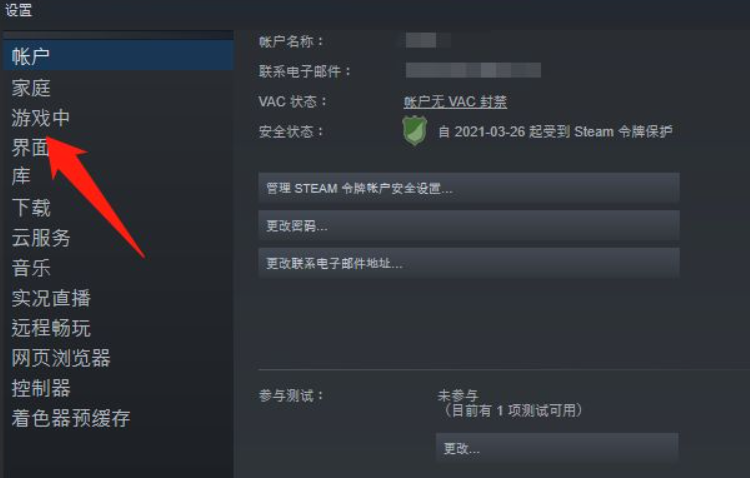This screenshot has width=750, height=478.
Task: Click the 更改密码 button
Action: pyautogui.click(x=469, y=225)
